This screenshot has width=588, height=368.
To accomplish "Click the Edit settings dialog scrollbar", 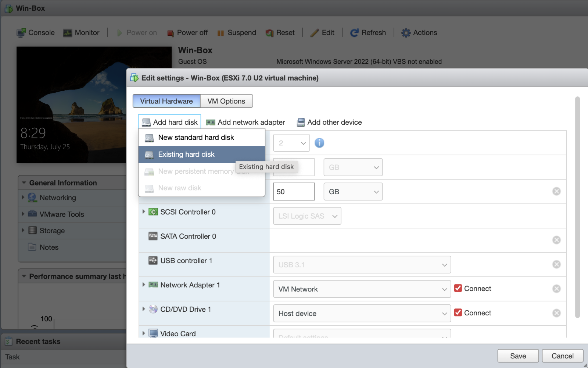I will pyautogui.click(x=577, y=207).
